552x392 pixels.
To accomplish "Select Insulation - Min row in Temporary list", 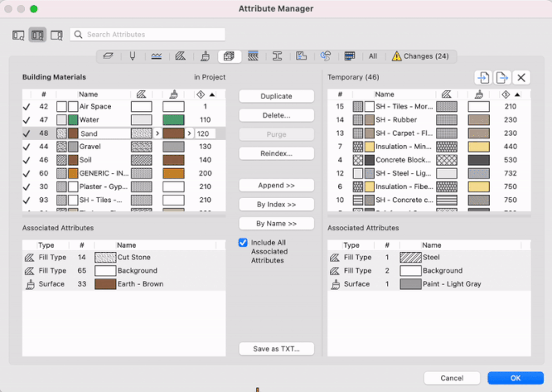I will (429, 147).
